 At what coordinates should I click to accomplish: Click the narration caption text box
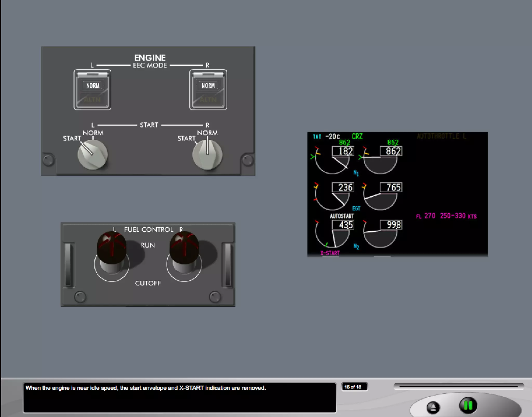pyautogui.click(x=179, y=397)
